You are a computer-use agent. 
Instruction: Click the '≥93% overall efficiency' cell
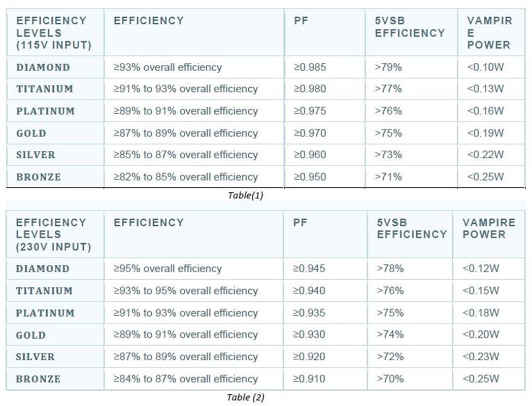tap(168, 67)
